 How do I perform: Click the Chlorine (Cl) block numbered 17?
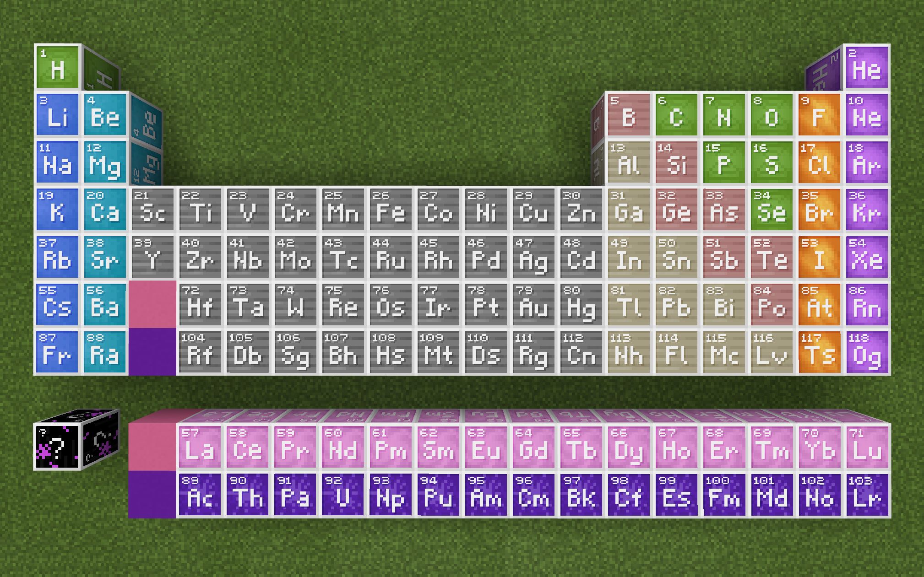point(819,162)
